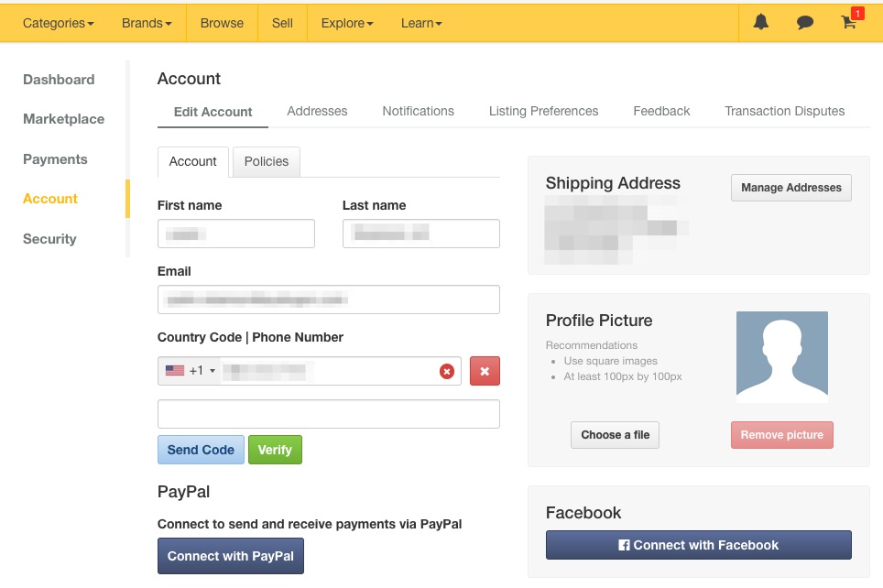Switch to the Notifications tab
The width and height of the screenshot is (883, 588).
[418, 111]
